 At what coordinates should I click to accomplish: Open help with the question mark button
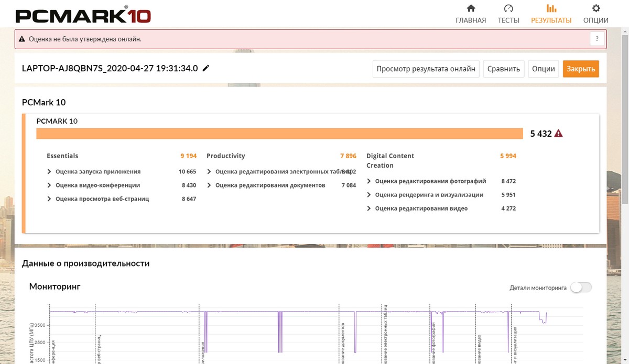[597, 39]
